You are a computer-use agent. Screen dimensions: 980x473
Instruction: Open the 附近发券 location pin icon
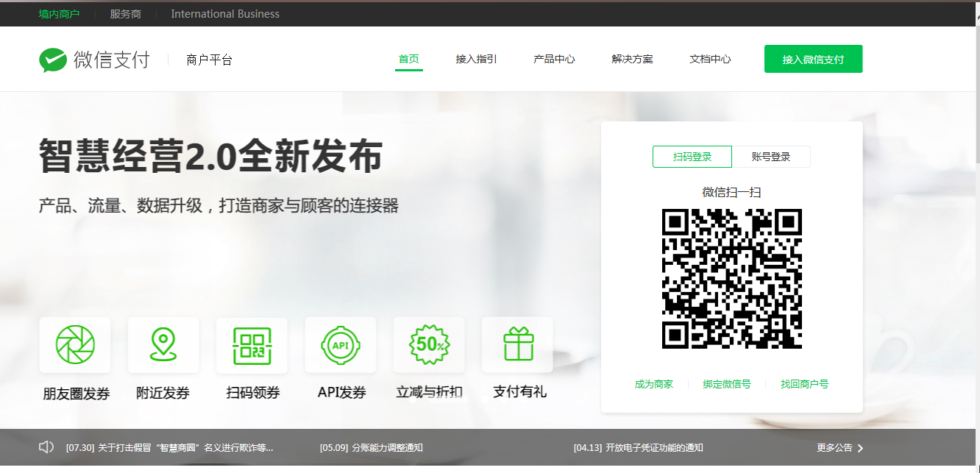[163, 344]
